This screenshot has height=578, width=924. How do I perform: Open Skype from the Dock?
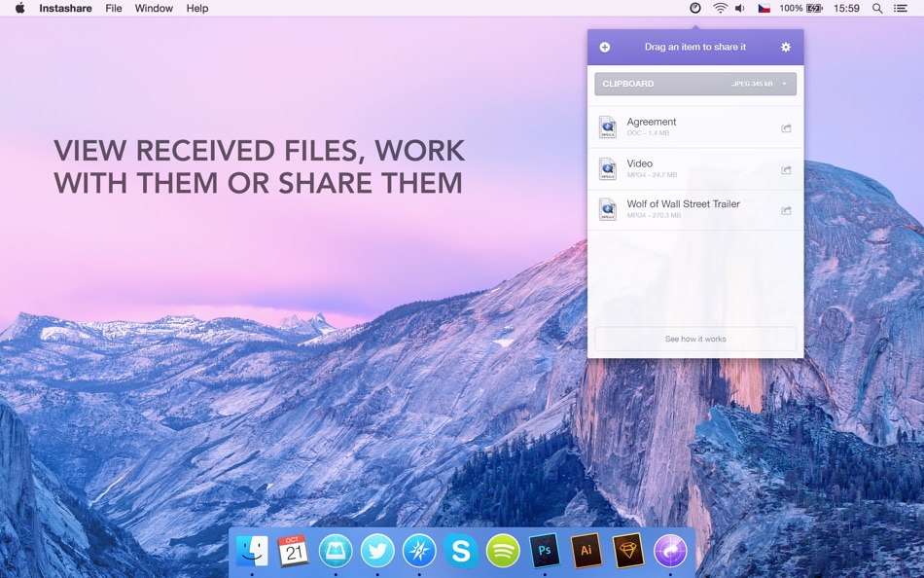(461, 551)
